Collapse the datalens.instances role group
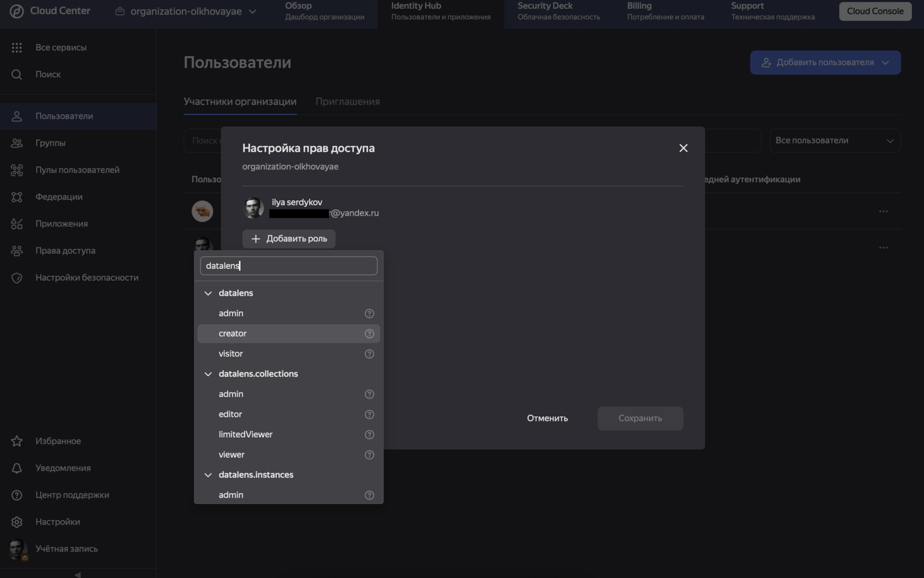 click(208, 475)
